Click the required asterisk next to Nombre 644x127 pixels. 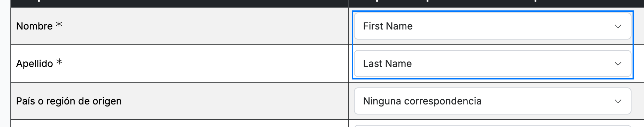59,24
